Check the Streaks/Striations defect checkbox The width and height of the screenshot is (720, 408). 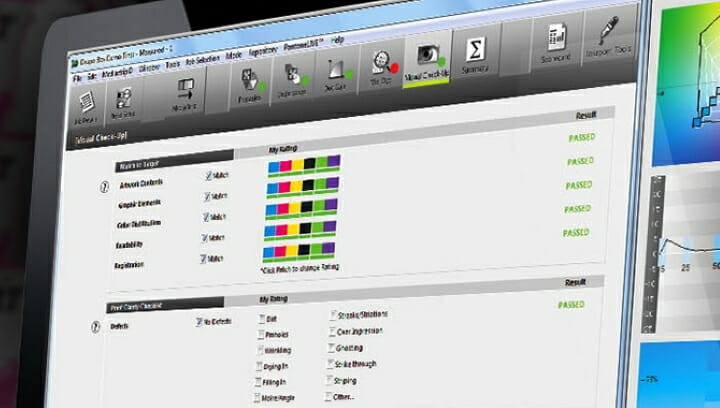(333, 315)
